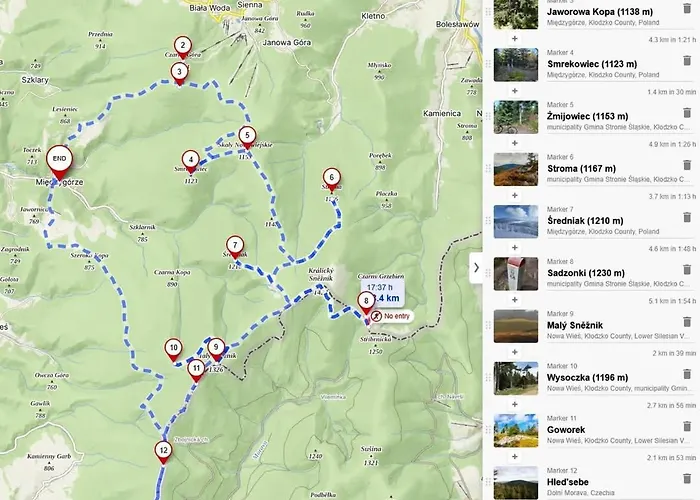Viewport: 700px width, 500px height.
Task: Delete the Smrekowiec (1123 m) waypoint
Action: pos(687,61)
